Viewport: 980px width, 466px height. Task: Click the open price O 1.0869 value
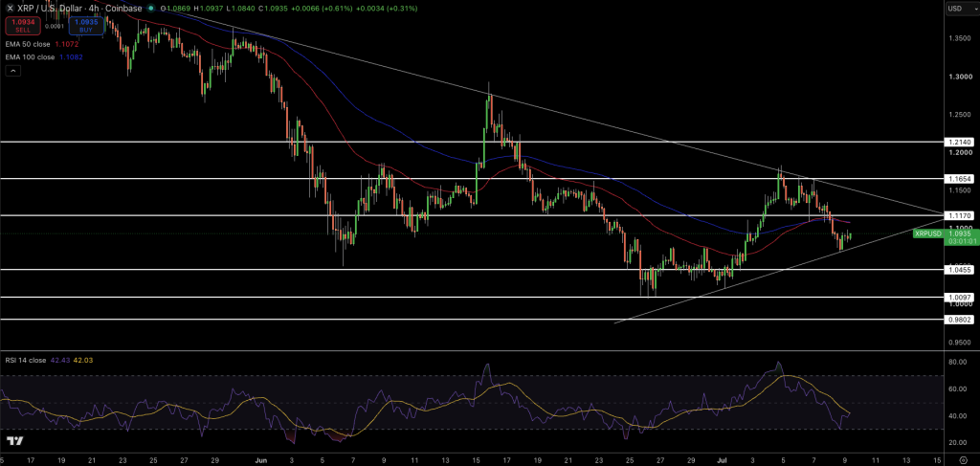click(174, 9)
